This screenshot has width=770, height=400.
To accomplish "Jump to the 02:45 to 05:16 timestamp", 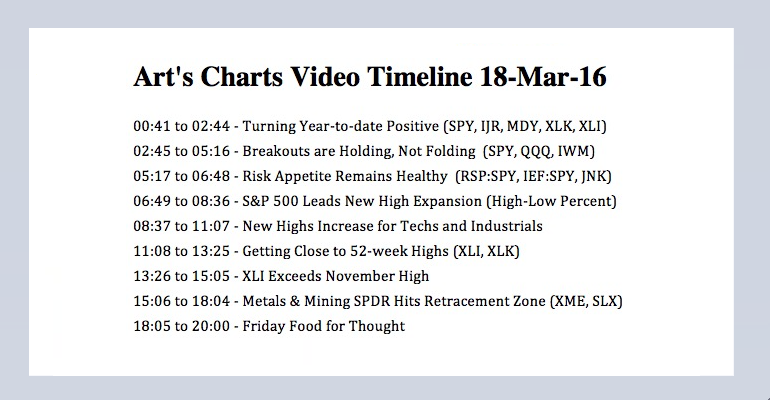I will point(181,152).
